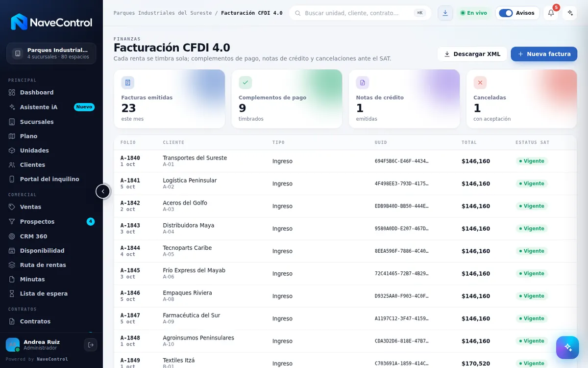The width and height of the screenshot is (588, 368).
Task: Click the Minutas document icon
Action: 12,279
